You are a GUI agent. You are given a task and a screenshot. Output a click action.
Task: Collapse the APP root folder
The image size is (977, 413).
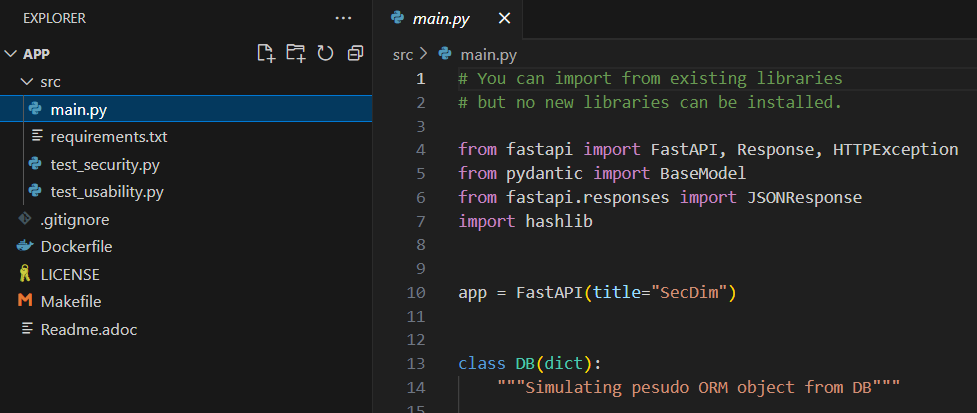(x=10, y=54)
